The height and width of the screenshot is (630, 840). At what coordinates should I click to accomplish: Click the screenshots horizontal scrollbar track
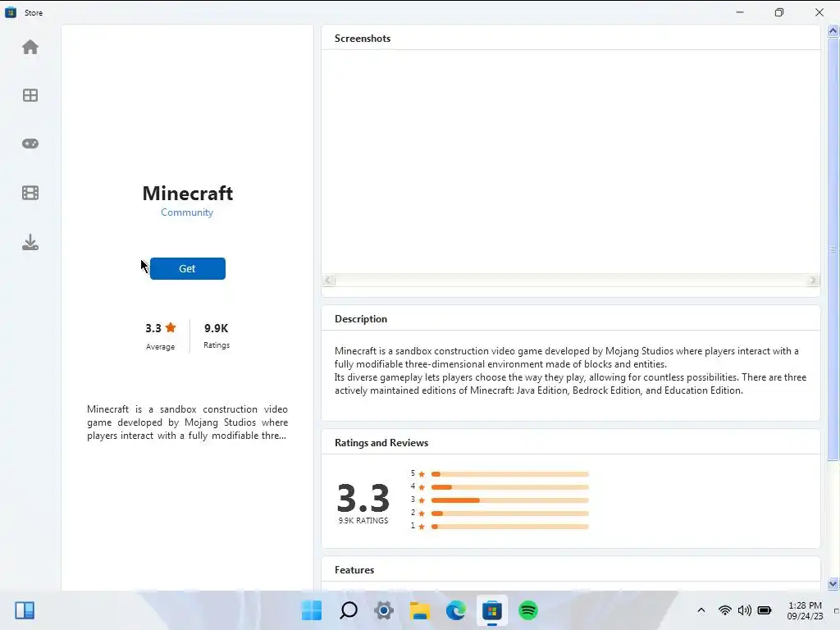pyautogui.click(x=571, y=281)
